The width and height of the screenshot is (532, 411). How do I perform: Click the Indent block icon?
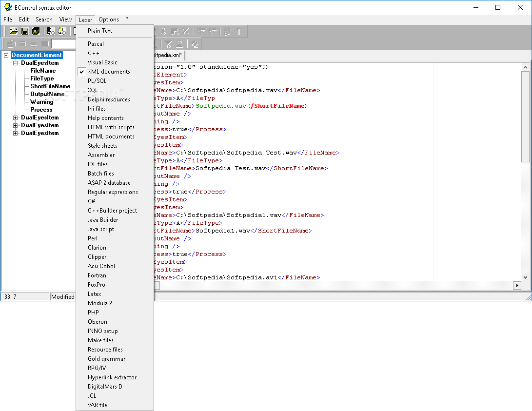pyautogui.click(x=201, y=32)
